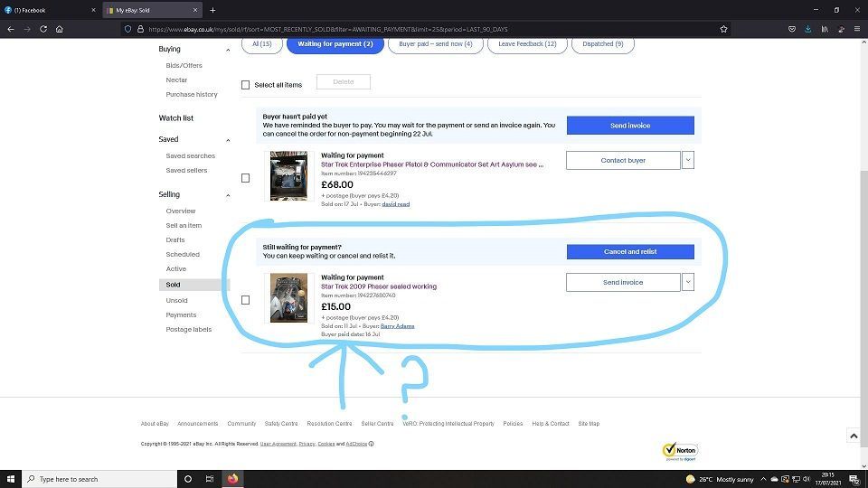The image size is (868, 488).
Task: Open a new browser tab with plus
Action: (212, 10)
